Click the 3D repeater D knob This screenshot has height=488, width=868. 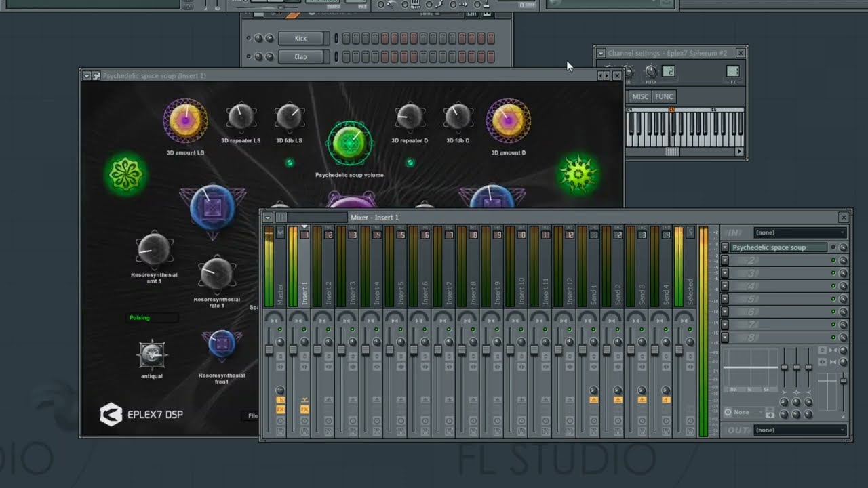(410, 117)
